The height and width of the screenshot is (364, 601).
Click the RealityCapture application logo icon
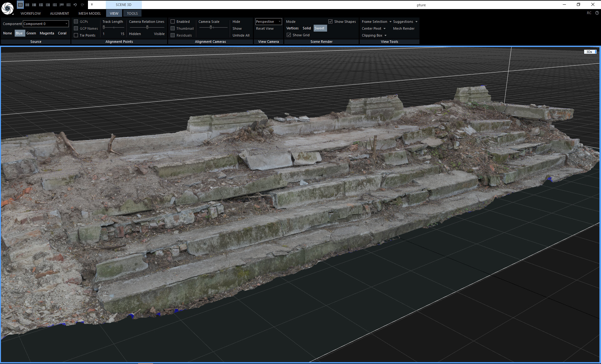pyautogui.click(x=7, y=8)
